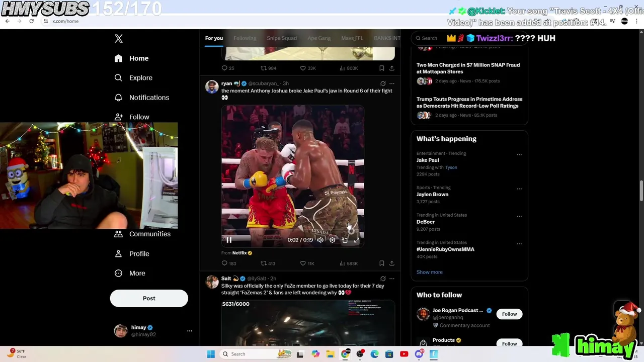The width and height of the screenshot is (644, 362).
Task: Open Grok icon on Salt's post
Action: click(383, 279)
